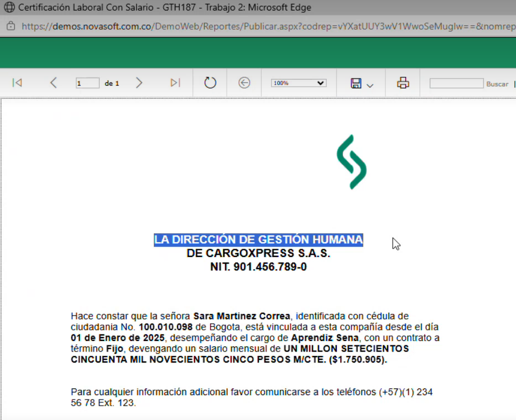Viewport: 516px width, 420px height.
Task: Go to previous report page
Action: (53, 82)
